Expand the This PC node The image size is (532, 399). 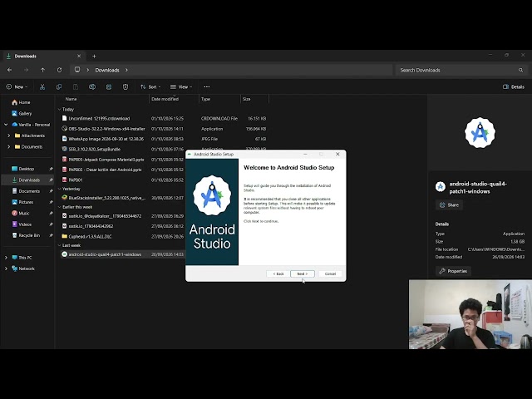6,258
